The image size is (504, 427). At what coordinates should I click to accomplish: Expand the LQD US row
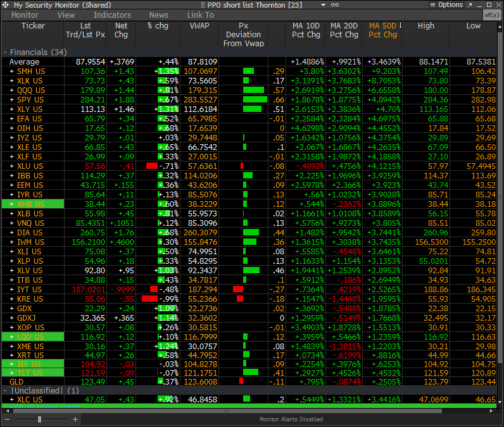(12, 337)
